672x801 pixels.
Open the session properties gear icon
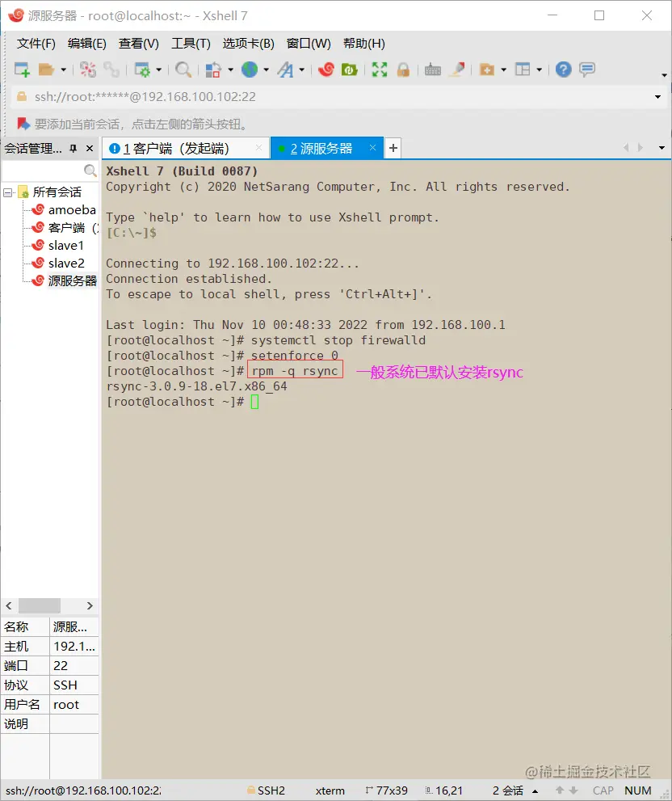tap(142, 70)
